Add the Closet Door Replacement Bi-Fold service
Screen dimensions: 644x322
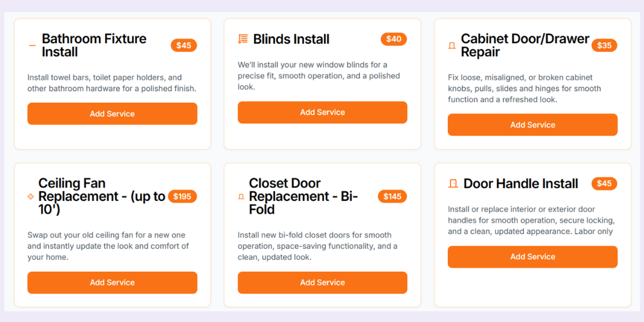pyautogui.click(x=322, y=282)
